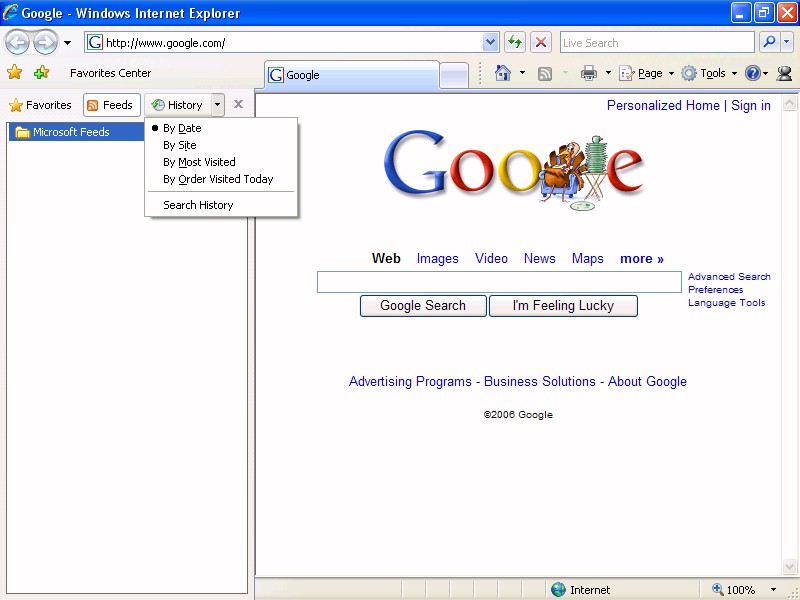The image size is (800, 600).
Task: Switch to Images search
Action: (437, 259)
